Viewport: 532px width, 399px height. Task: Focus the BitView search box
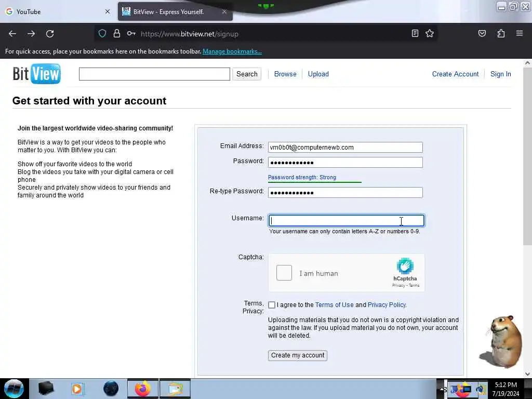(154, 74)
